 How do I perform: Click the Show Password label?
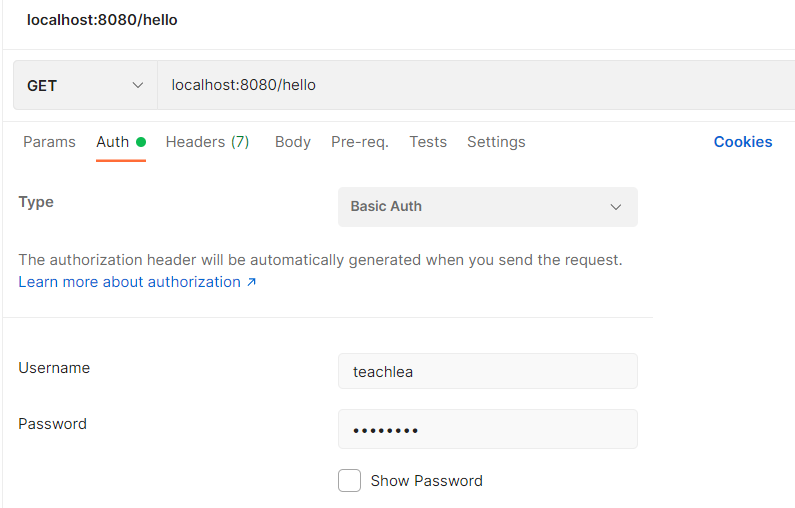click(426, 481)
